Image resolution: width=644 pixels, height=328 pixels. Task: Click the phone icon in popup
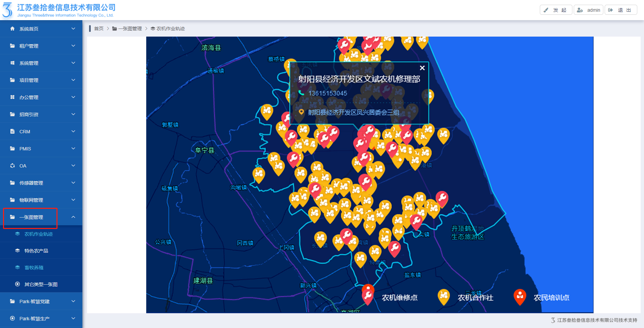tap(301, 93)
